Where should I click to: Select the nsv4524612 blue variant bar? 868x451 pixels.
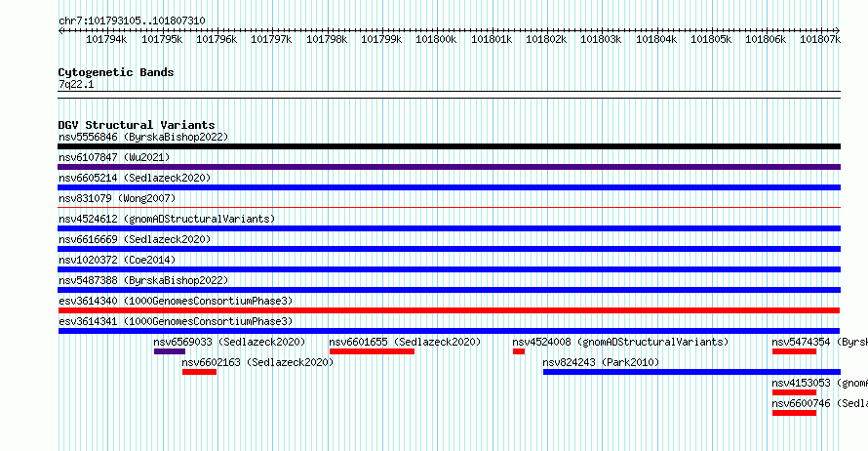(449, 228)
